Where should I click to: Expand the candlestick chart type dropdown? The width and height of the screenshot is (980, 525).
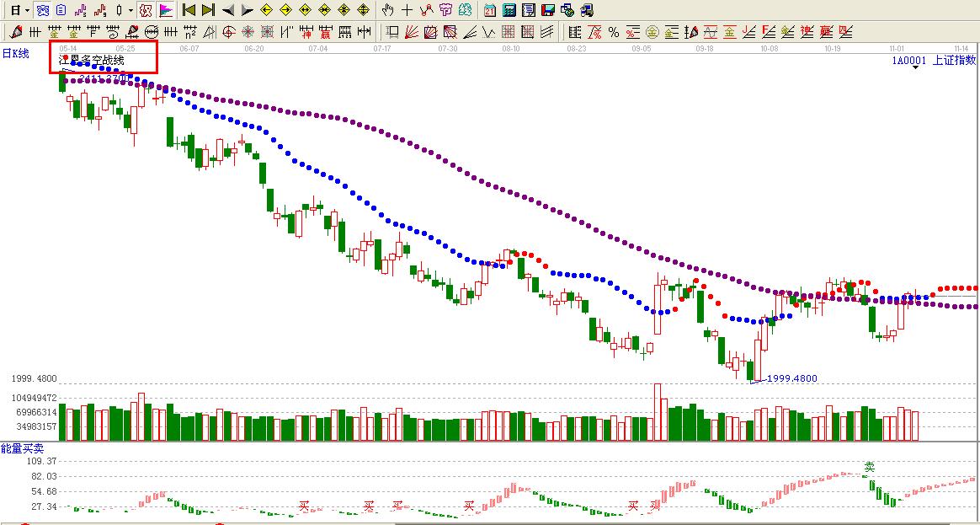tap(130, 11)
